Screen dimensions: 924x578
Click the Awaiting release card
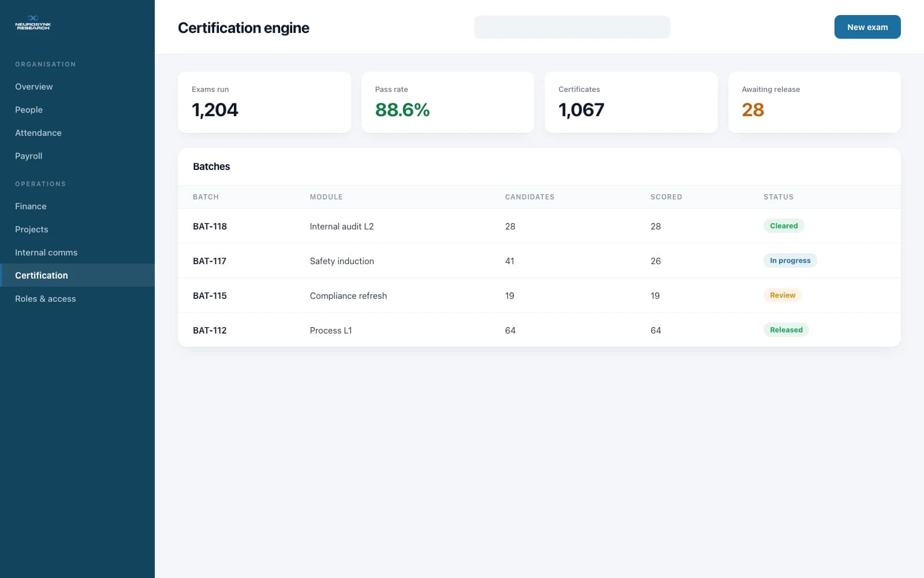(814, 102)
